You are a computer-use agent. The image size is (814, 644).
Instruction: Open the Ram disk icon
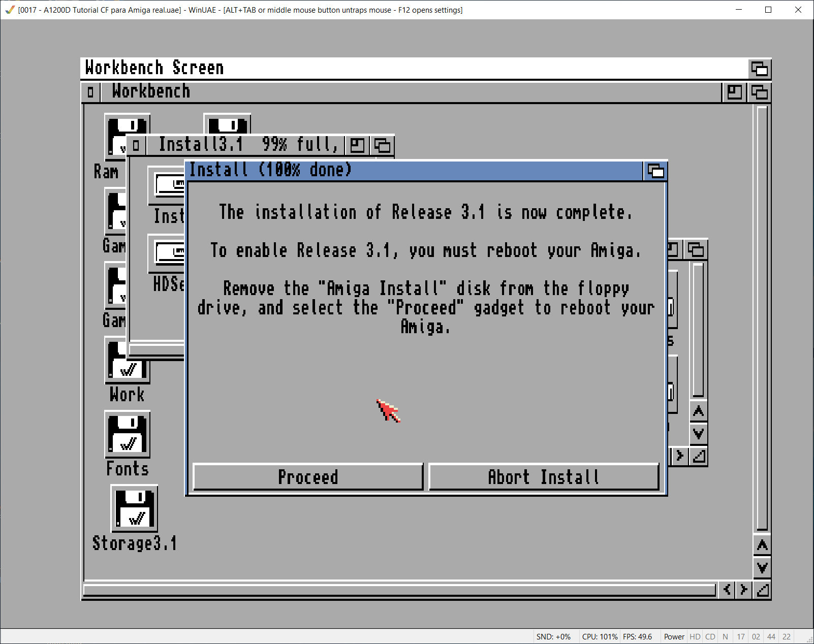pos(115,137)
